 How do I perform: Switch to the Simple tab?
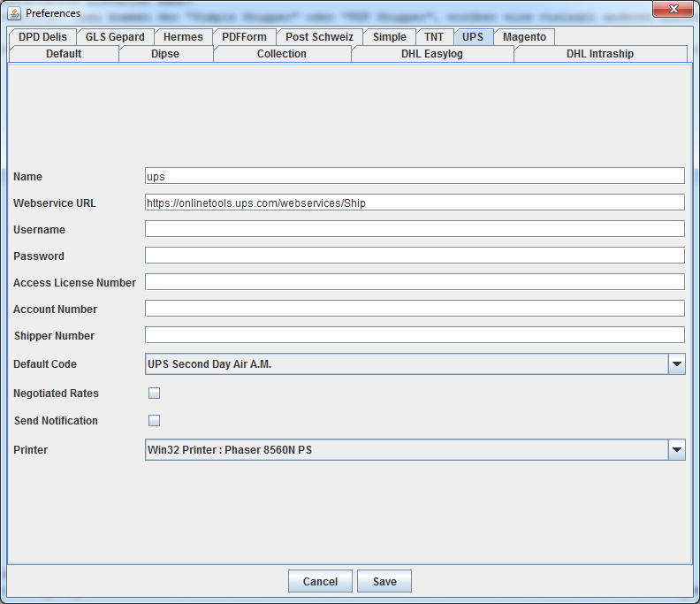click(389, 36)
